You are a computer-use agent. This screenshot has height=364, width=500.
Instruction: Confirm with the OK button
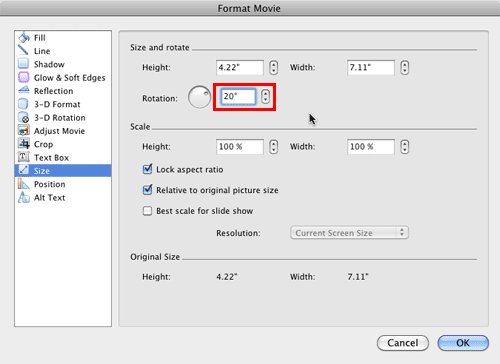(x=463, y=343)
